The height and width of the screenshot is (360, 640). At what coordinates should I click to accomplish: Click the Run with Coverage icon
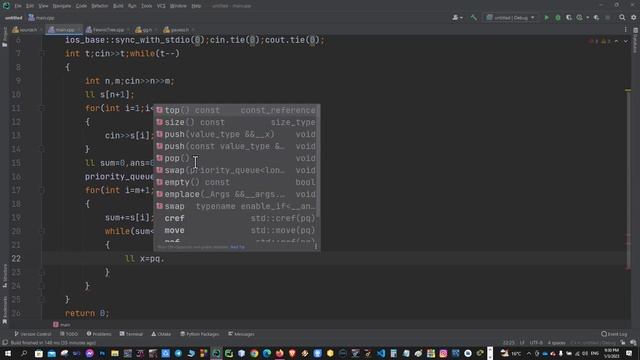[569, 18]
